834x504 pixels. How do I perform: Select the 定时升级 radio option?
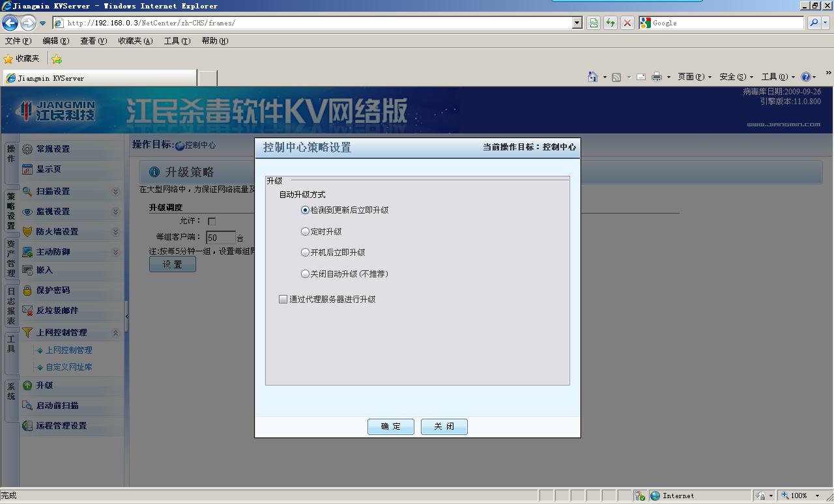click(x=305, y=231)
